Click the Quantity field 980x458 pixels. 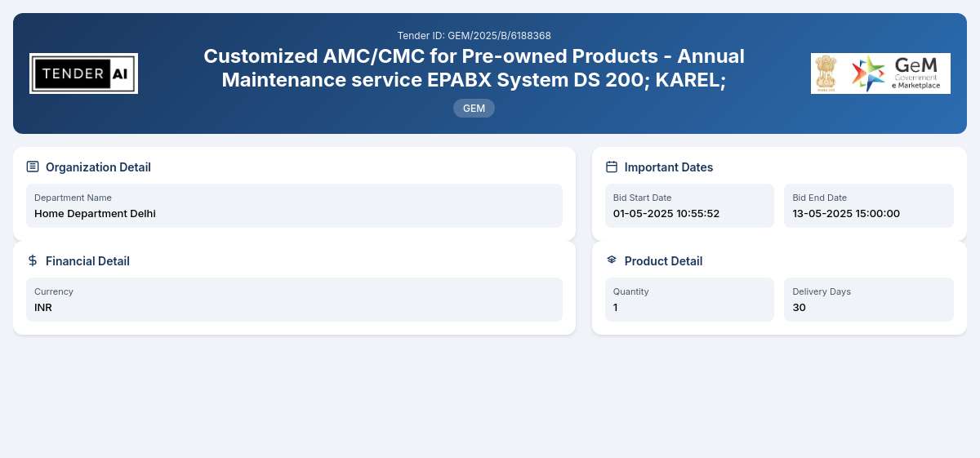click(x=689, y=300)
